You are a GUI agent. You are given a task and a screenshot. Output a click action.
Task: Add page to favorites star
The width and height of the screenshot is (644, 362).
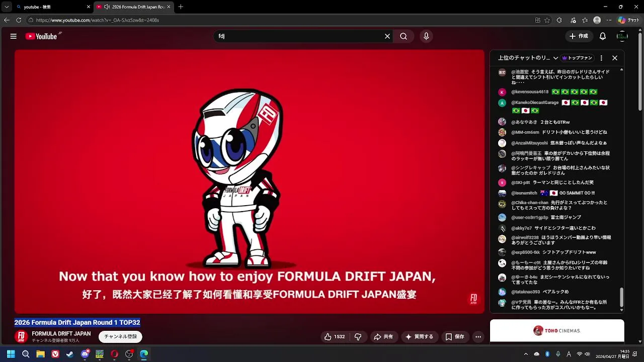[547, 20]
